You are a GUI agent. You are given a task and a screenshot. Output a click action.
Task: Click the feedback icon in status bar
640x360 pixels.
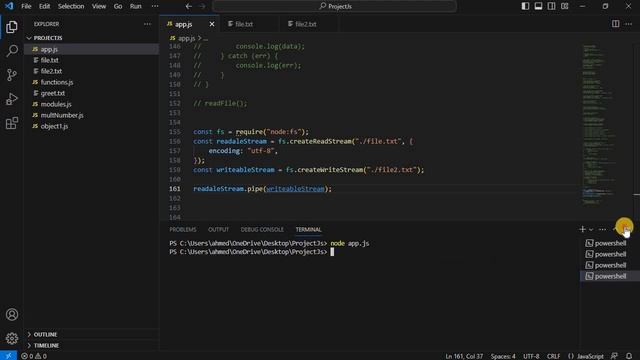click(x=614, y=356)
